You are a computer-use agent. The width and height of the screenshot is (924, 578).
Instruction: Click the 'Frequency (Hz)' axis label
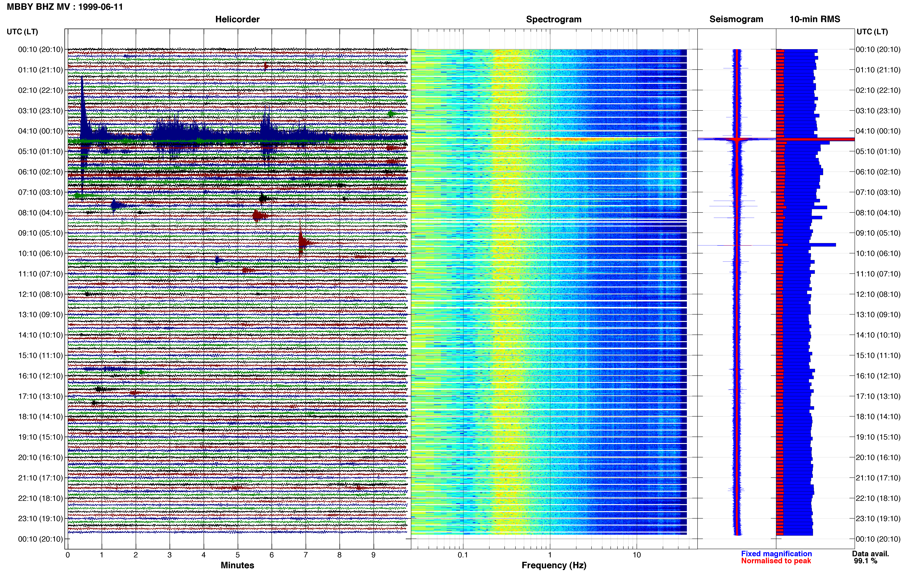tap(554, 565)
